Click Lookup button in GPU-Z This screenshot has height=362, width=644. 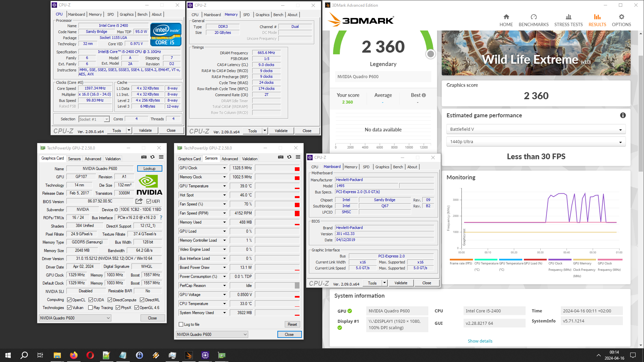(150, 169)
